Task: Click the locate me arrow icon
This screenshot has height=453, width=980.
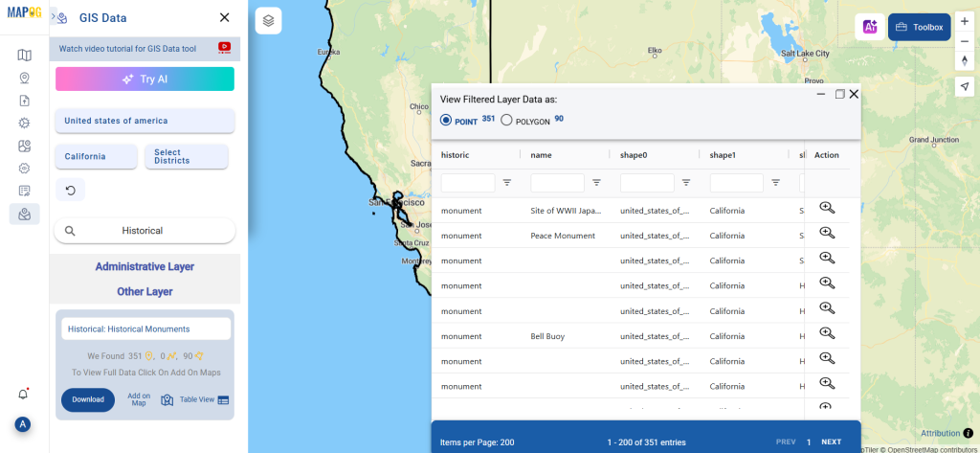Action: (x=965, y=87)
